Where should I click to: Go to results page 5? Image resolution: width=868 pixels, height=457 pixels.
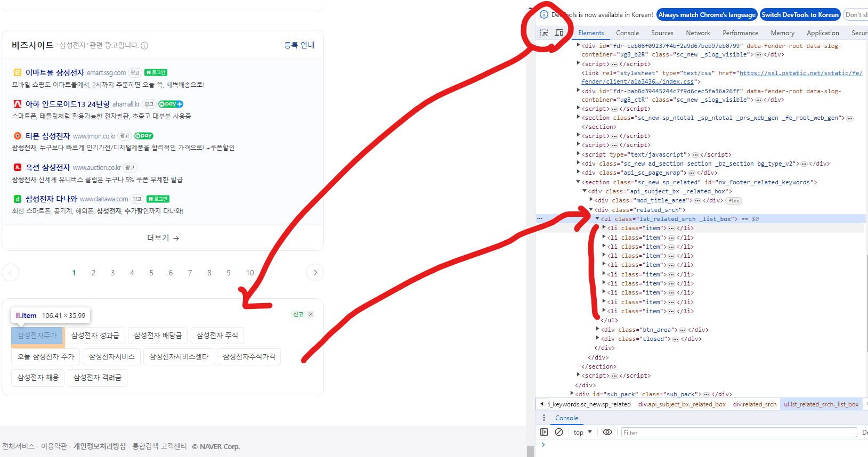151,273
